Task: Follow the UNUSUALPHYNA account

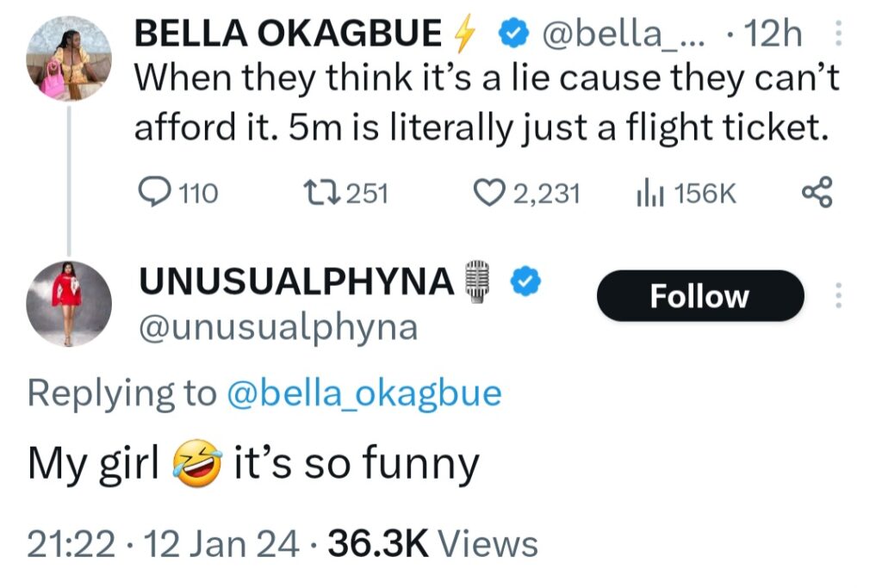Action: pyautogui.click(x=699, y=296)
